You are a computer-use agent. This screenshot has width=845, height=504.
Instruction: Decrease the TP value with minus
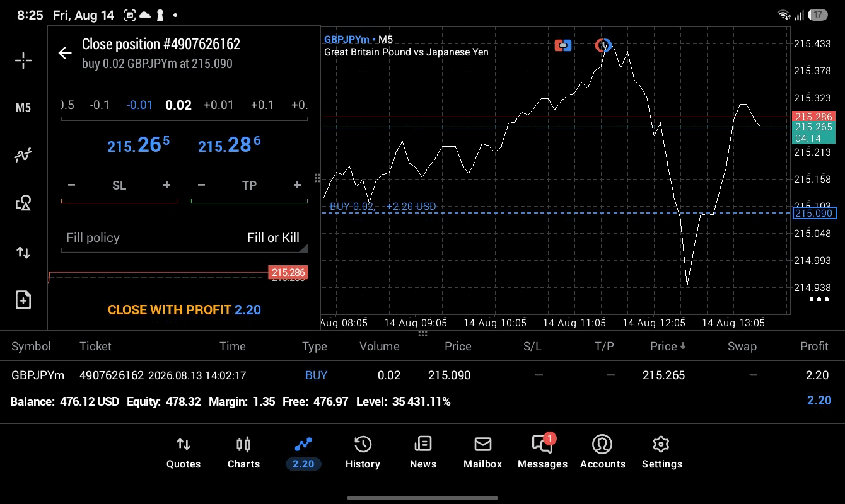point(201,185)
